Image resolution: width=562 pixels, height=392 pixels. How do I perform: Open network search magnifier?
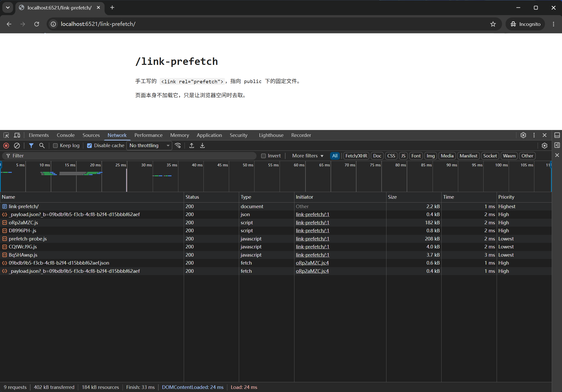tap(42, 146)
